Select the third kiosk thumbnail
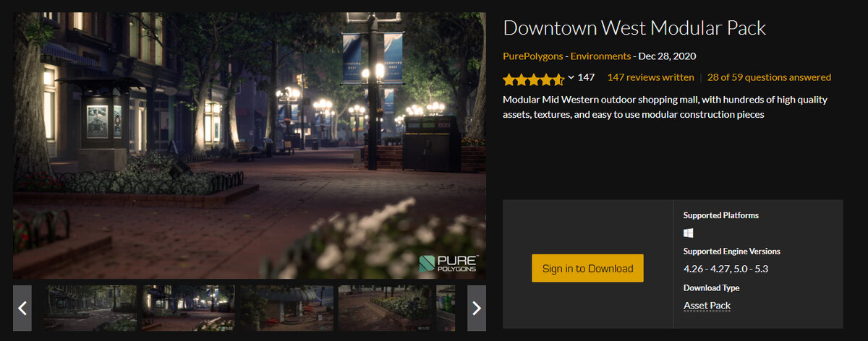This screenshot has height=341, width=868. (286, 308)
